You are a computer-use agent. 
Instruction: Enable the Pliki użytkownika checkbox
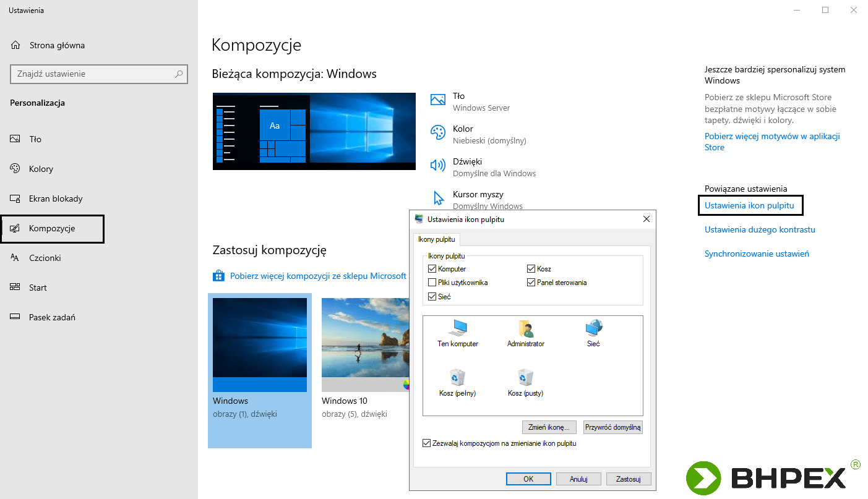(432, 283)
